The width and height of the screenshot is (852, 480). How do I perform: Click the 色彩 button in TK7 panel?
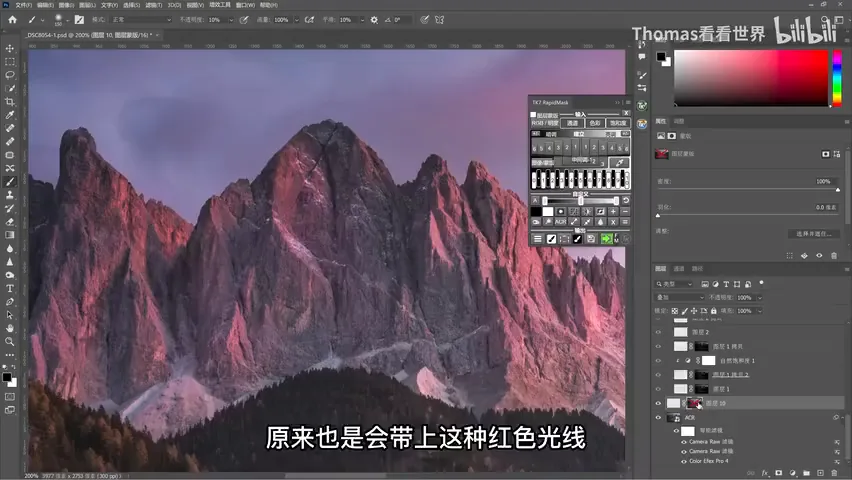tap(595, 123)
